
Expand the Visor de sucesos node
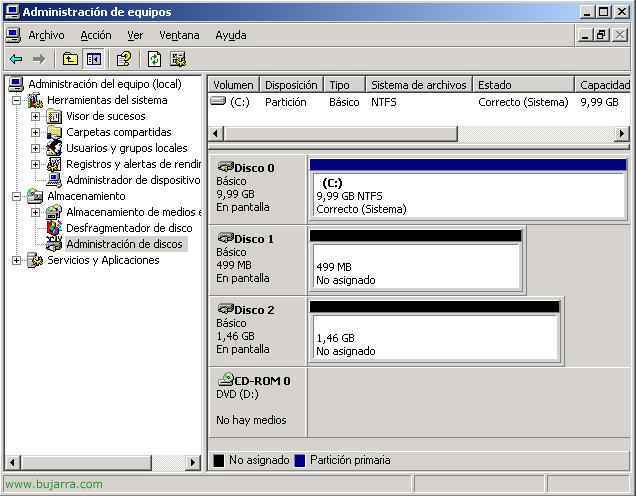point(36,116)
